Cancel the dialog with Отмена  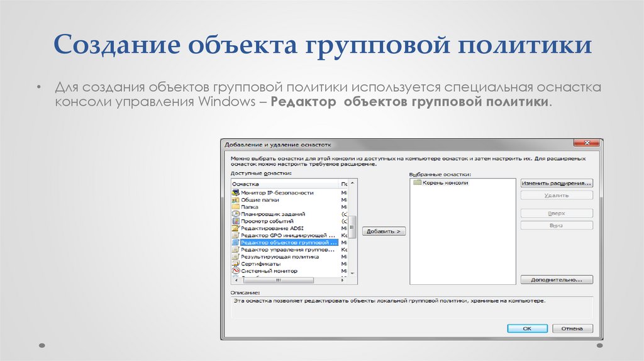click(572, 328)
